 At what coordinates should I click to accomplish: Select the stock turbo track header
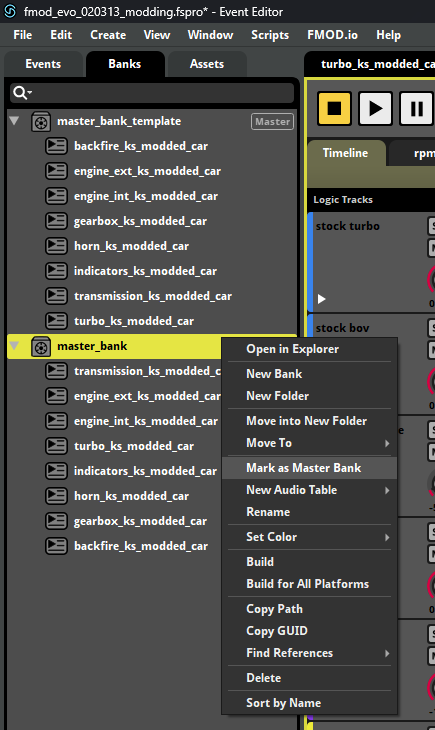[347, 226]
